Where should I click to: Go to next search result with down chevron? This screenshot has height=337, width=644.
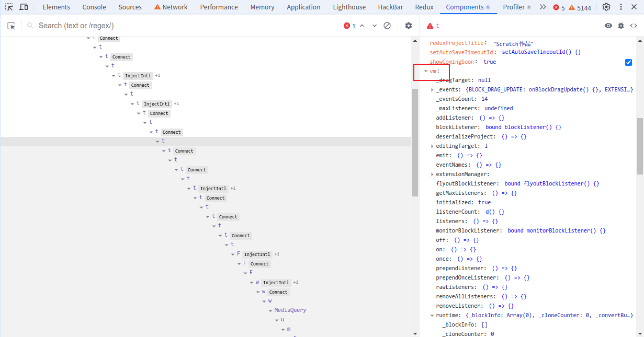pos(374,25)
